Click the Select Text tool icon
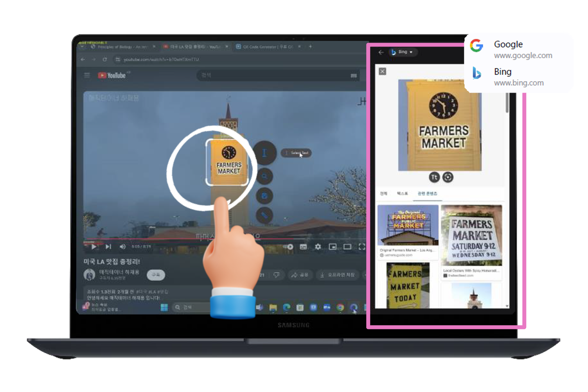This screenshot has height=392, width=588. [264, 153]
